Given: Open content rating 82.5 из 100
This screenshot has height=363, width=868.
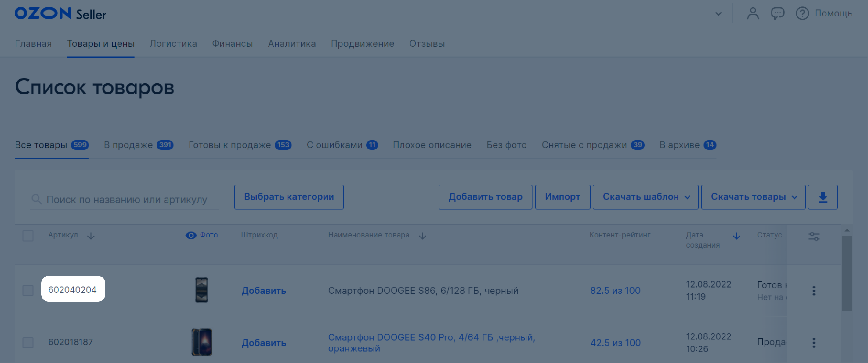Looking at the screenshot, I should tap(615, 291).
